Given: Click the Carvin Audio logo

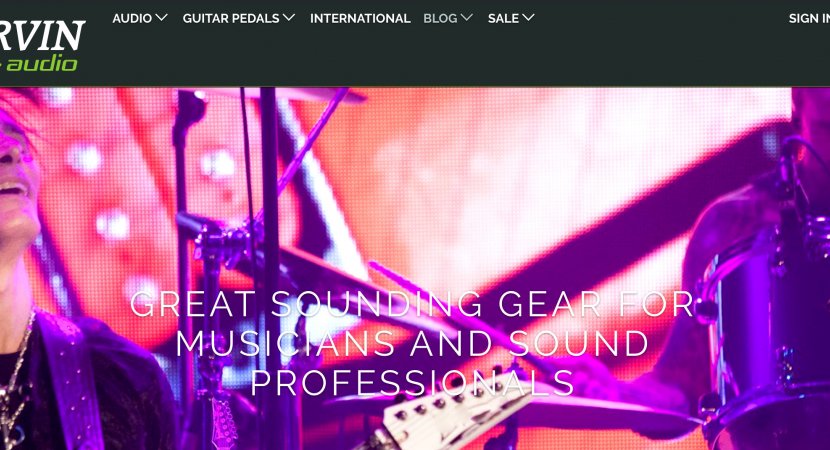Looking at the screenshot, I should 41,46.
